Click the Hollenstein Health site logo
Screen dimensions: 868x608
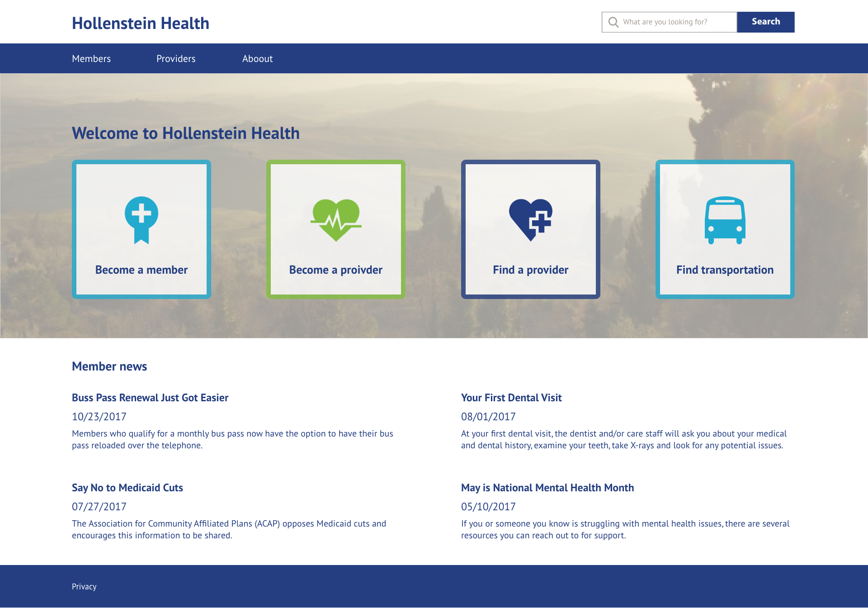pyautogui.click(x=141, y=24)
